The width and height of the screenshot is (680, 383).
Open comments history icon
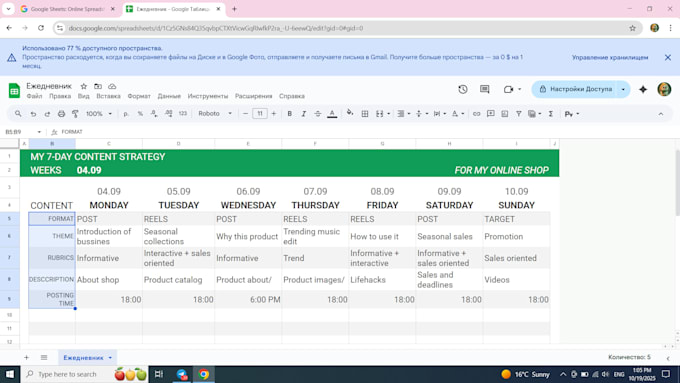click(485, 89)
